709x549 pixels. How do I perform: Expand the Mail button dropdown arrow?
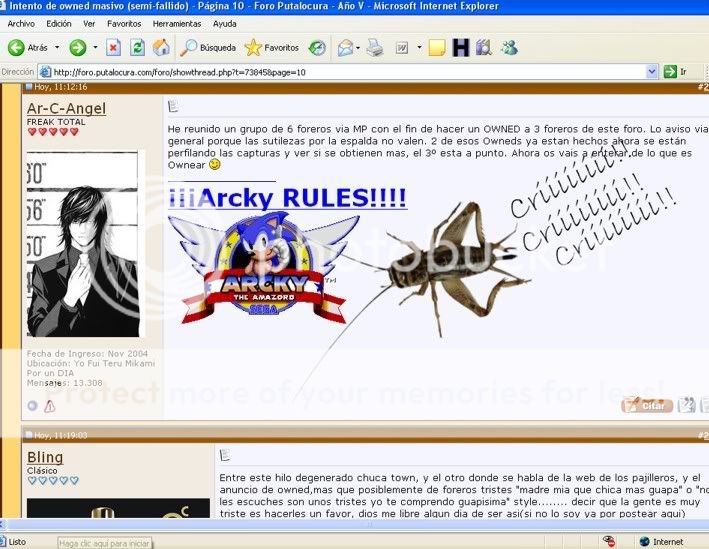pos(358,47)
